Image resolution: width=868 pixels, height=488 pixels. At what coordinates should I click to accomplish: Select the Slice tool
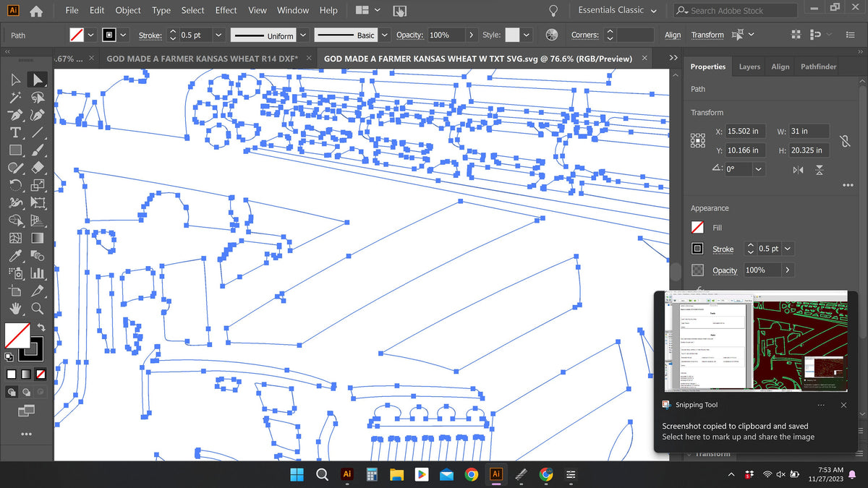(38, 291)
